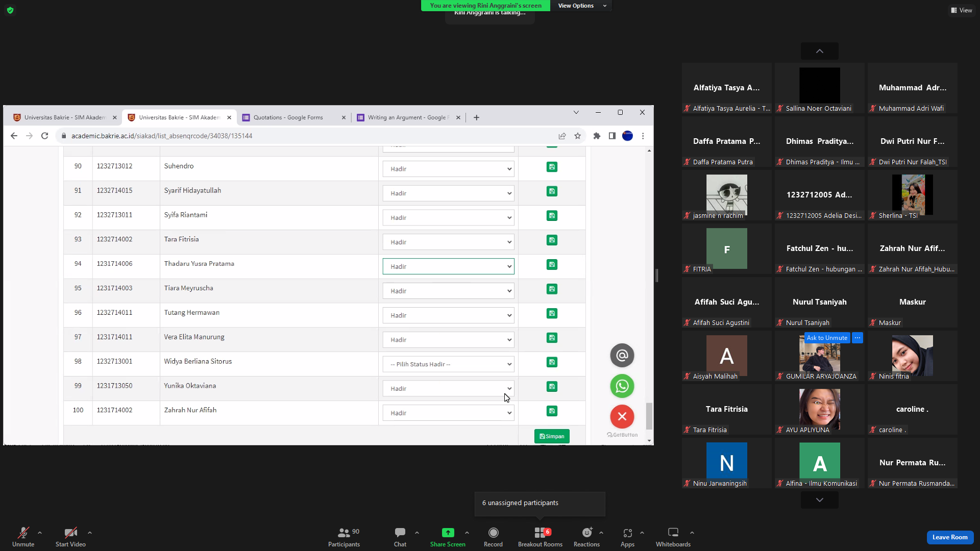Screen dimensions: 980x551
Task: Save attendance for Syarif Hidayatullah row
Action: click(x=552, y=191)
